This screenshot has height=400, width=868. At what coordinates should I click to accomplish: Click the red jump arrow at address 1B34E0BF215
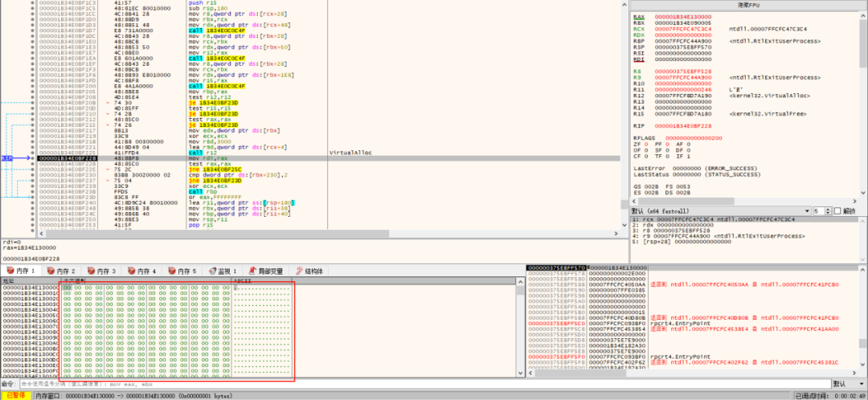point(108,124)
